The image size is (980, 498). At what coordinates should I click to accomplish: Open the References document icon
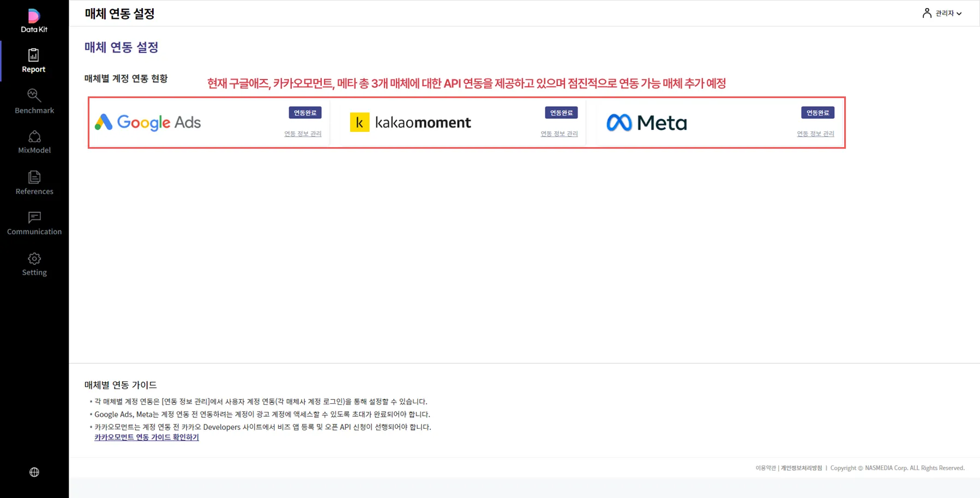[x=34, y=177]
